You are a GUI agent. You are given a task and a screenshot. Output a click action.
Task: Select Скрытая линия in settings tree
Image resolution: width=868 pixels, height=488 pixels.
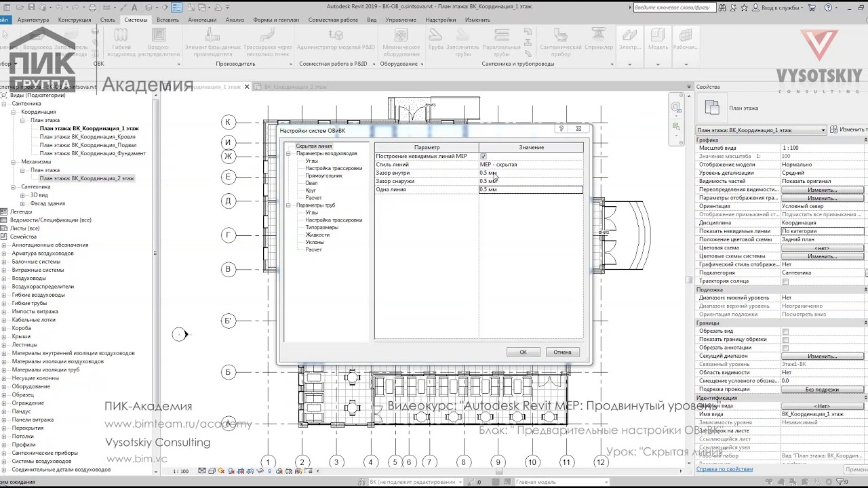(314, 146)
